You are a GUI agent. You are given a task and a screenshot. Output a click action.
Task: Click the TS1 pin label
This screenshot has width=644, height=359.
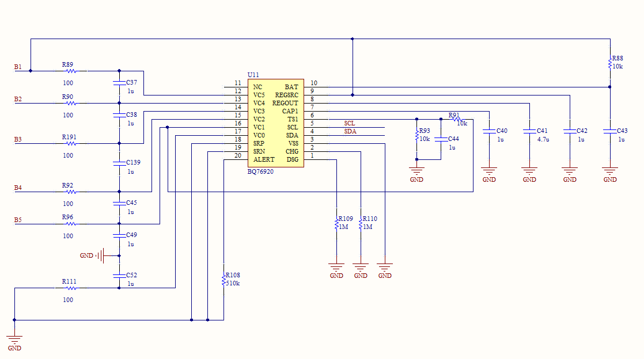pos(293,120)
